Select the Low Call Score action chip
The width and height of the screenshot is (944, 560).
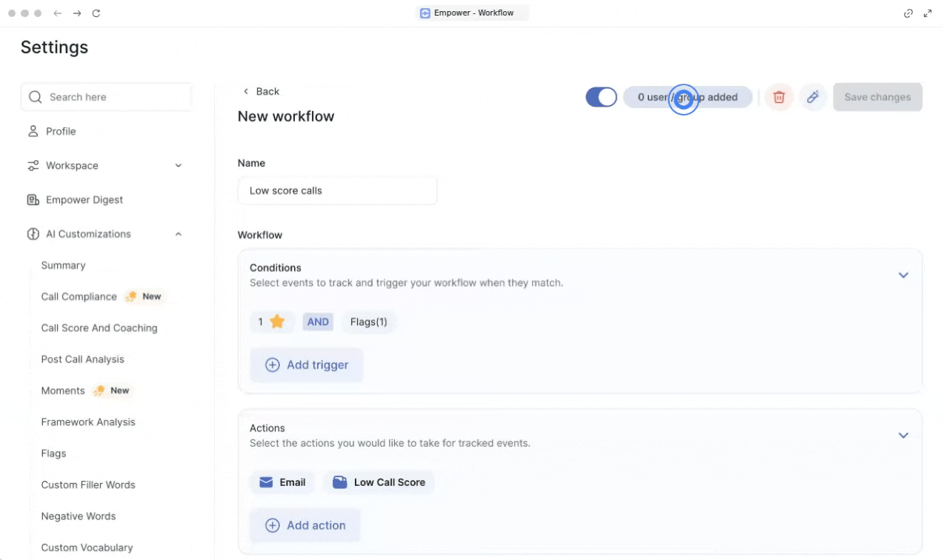[x=379, y=482]
